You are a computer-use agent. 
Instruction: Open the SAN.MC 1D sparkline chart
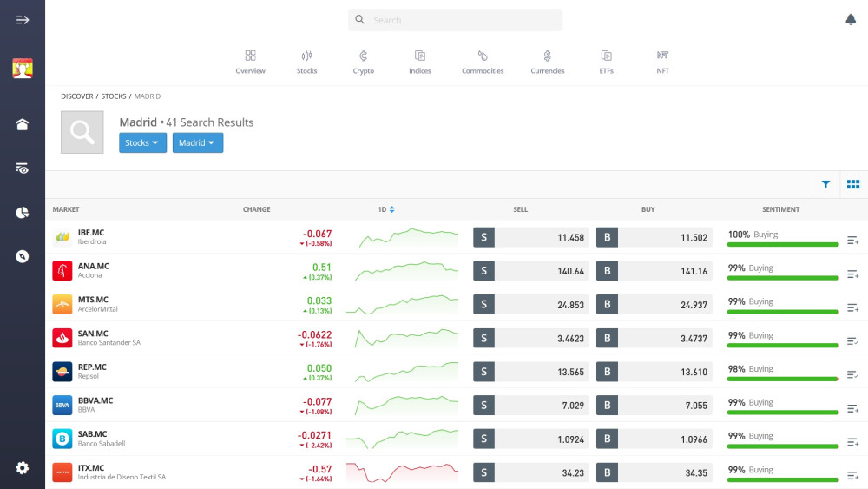[x=406, y=339]
